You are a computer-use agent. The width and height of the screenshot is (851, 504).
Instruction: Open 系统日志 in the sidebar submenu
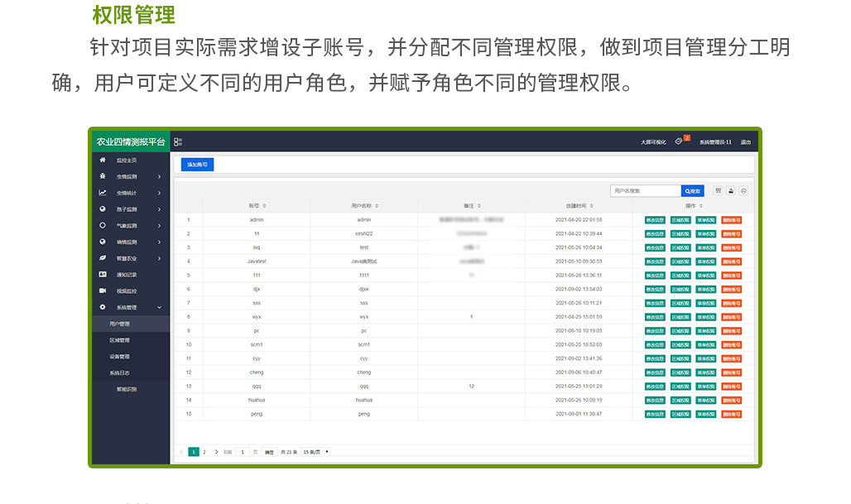119,373
